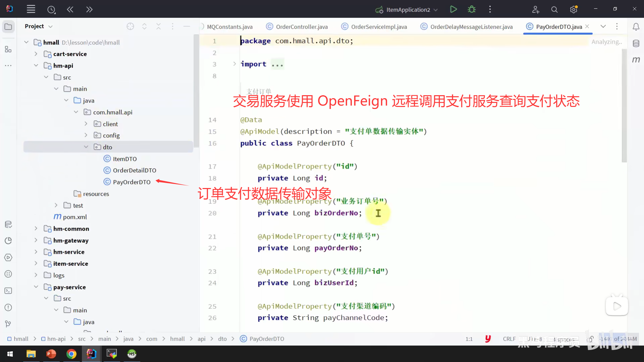This screenshot has height=362, width=644.
Task: Run ItemApplication2 with the green play icon
Action: (453, 9)
